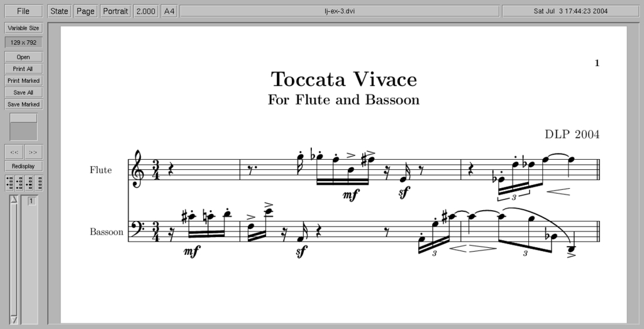This screenshot has height=329, width=644.
Task: Click the Redisplay button
Action: point(23,166)
